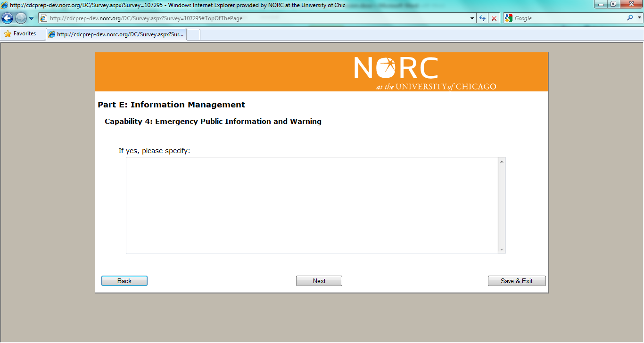644x343 pixels.
Task: Click the browser Forward arrow button
Action: click(21, 18)
